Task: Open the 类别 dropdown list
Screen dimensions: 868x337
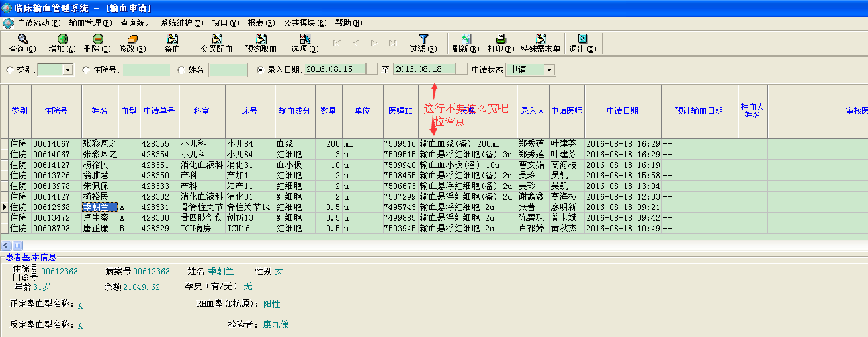Action: tap(67, 69)
